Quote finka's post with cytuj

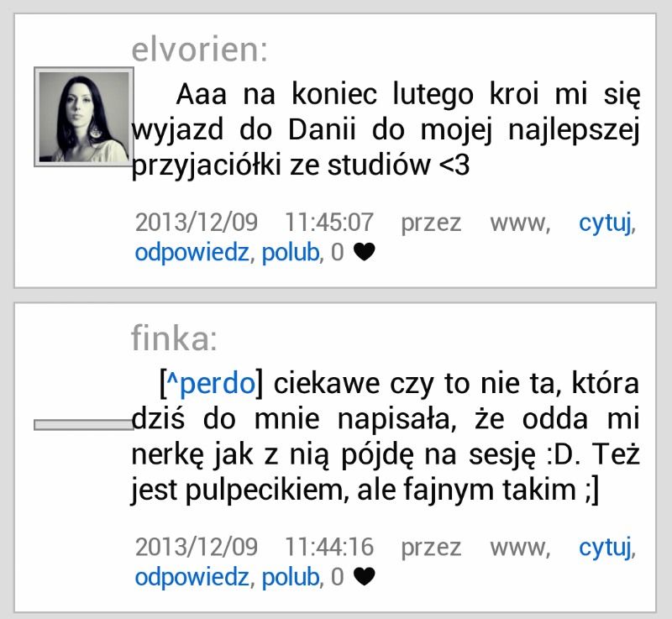click(606, 548)
